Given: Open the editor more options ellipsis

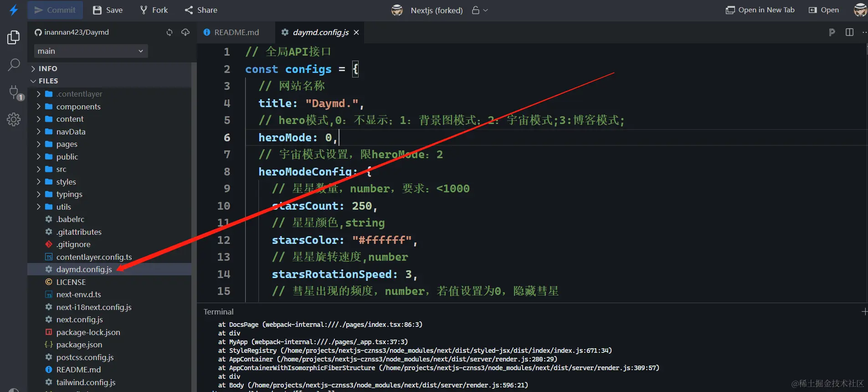Looking at the screenshot, I should pyautogui.click(x=864, y=32).
